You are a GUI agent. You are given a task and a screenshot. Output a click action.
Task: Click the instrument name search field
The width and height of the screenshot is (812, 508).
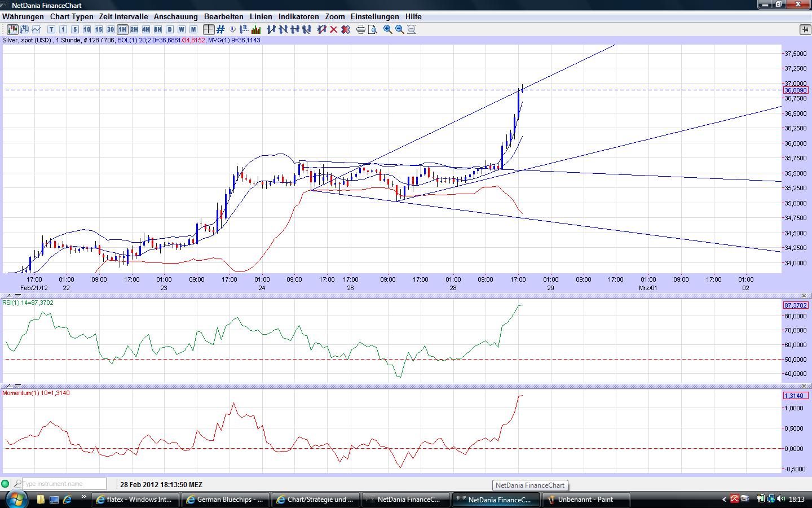pos(64,484)
